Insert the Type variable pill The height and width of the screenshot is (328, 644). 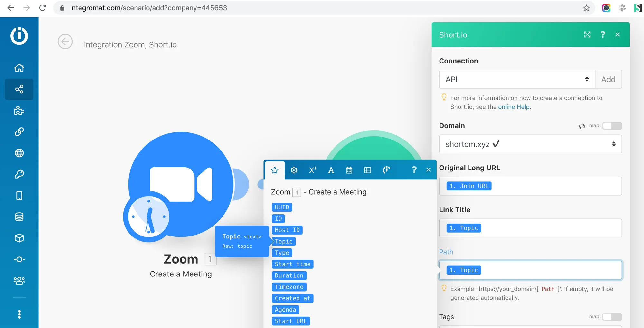click(x=282, y=253)
